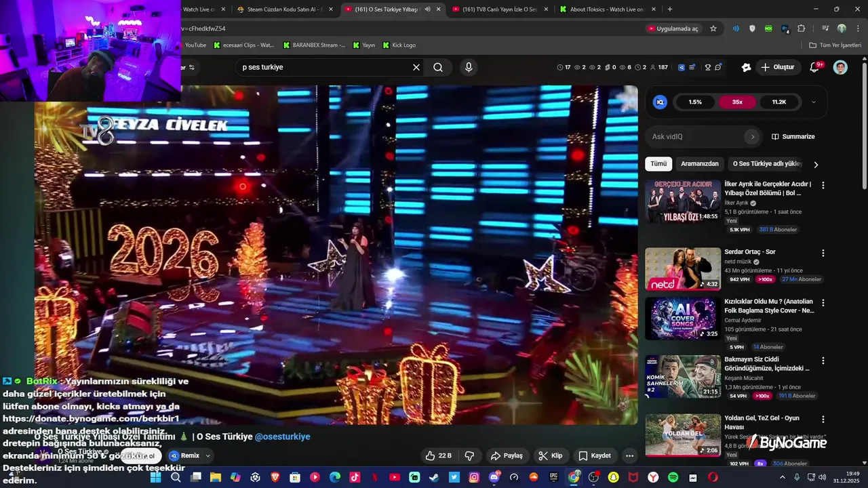Open Serdar Ortaç Sor thumbnail
Image resolution: width=868 pixels, height=488 pixels.
pyautogui.click(x=683, y=268)
